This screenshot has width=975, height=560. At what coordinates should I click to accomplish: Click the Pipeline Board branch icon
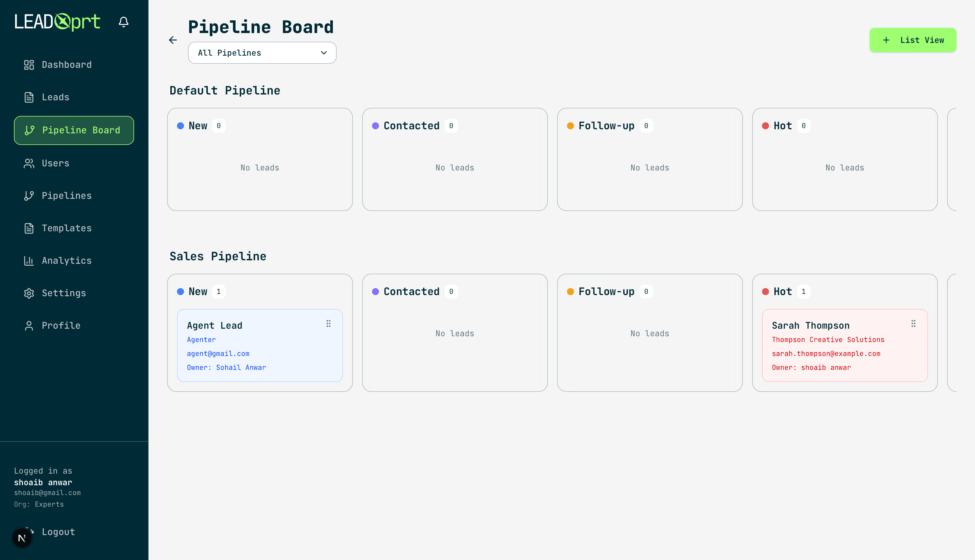[29, 130]
